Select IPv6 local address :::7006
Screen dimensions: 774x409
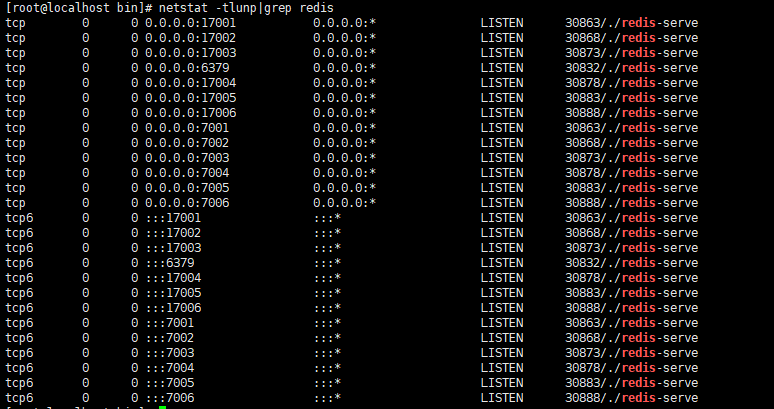170,398
